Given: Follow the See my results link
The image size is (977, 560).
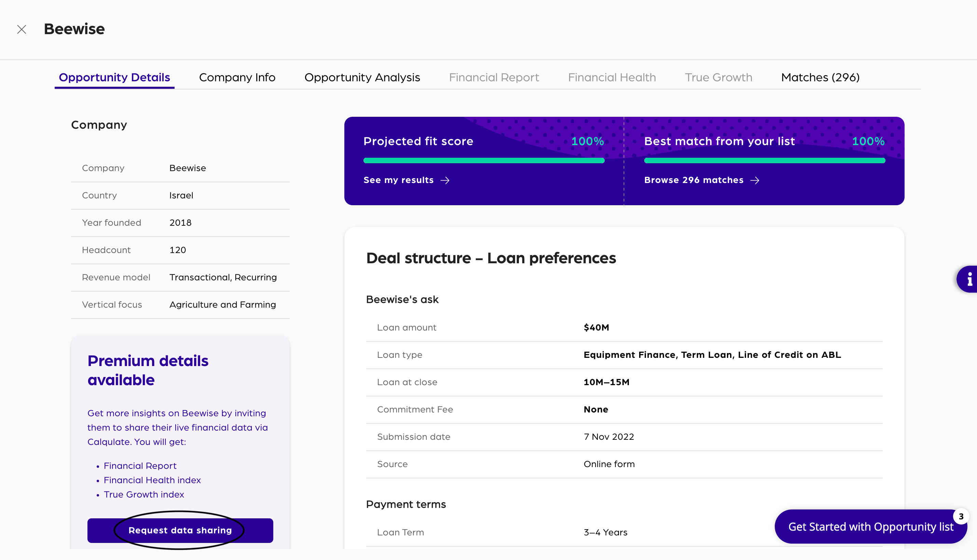Looking at the screenshot, I should [398, 180].
